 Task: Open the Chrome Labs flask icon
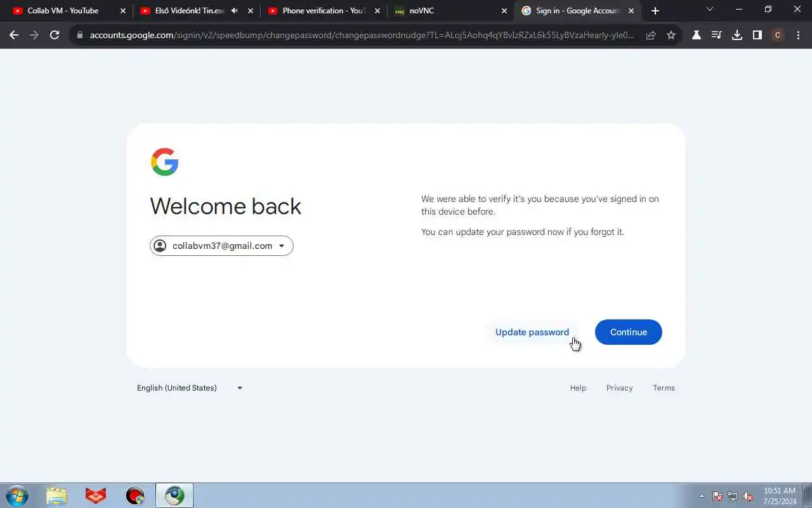[x=697, y=35]
